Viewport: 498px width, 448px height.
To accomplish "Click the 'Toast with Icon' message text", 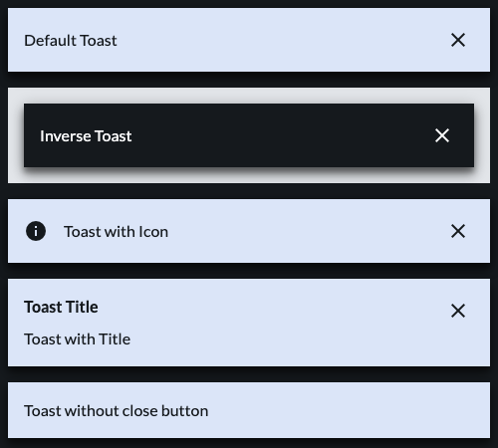I will coord(116,232).
